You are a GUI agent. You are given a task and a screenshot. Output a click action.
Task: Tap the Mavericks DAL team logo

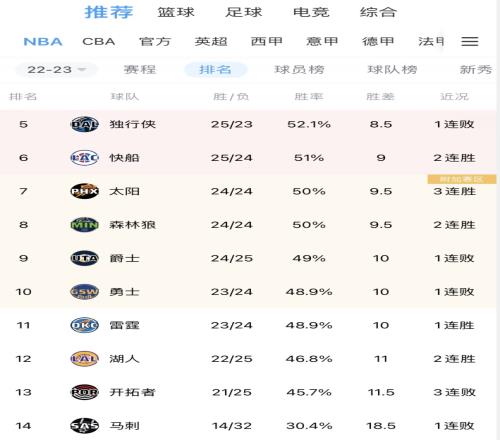tap(85, 124)
